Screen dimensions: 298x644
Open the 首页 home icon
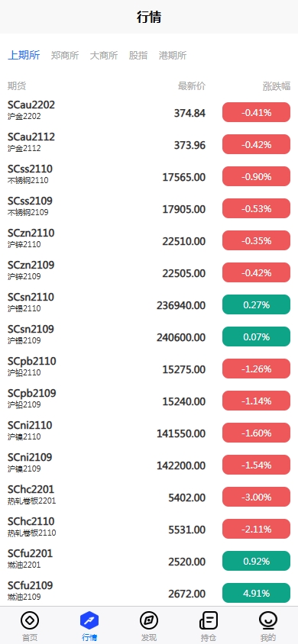(30, 620)
